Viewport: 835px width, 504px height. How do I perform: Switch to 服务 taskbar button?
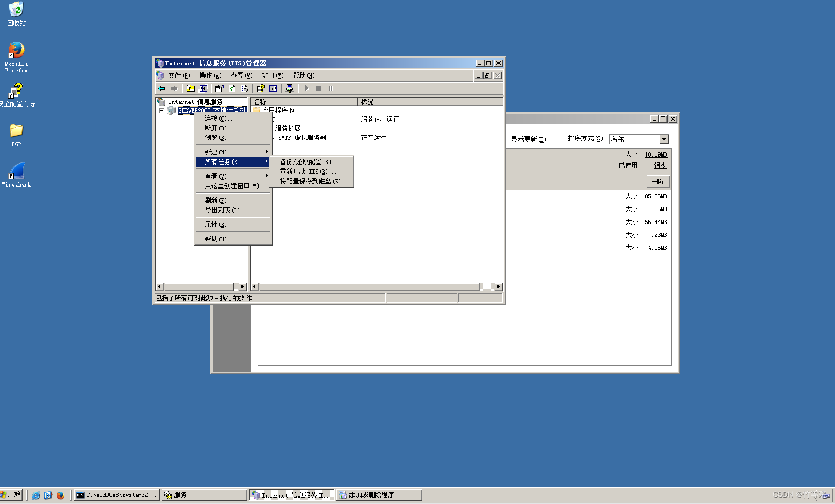204,495
